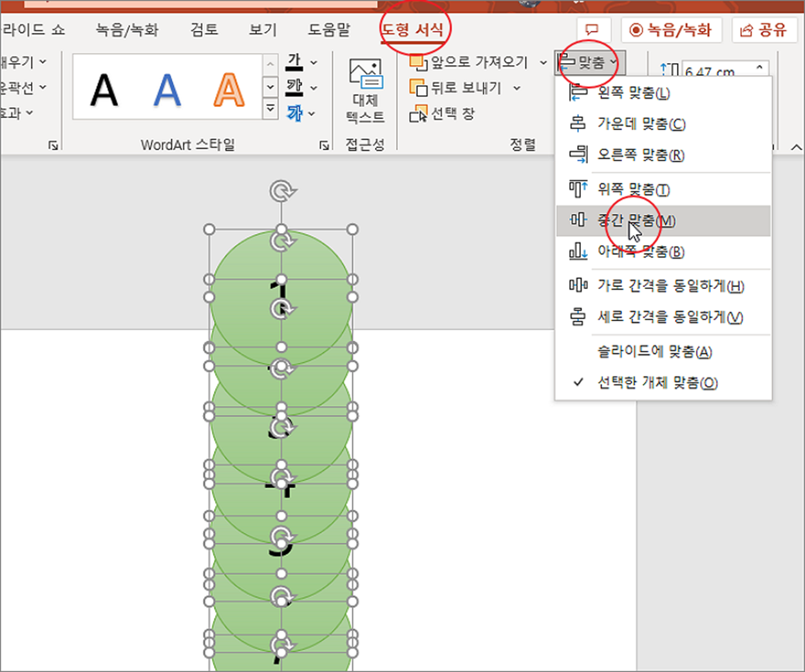Click the top-left selection handle

[209, 229]
